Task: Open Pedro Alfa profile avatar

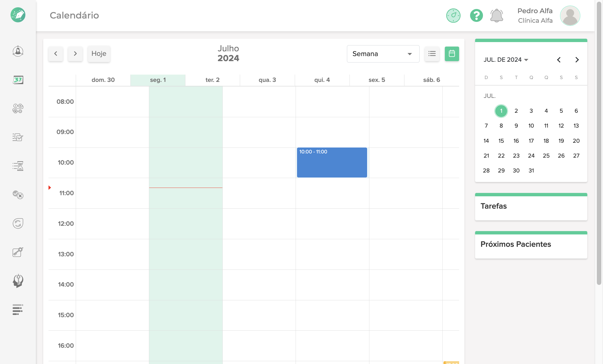Action: 570,16
